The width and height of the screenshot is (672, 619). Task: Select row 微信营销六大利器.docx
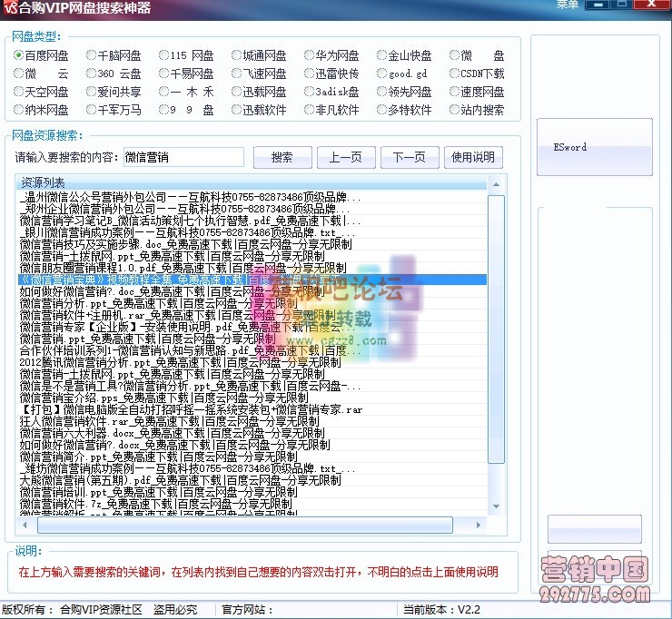point(252,433)
